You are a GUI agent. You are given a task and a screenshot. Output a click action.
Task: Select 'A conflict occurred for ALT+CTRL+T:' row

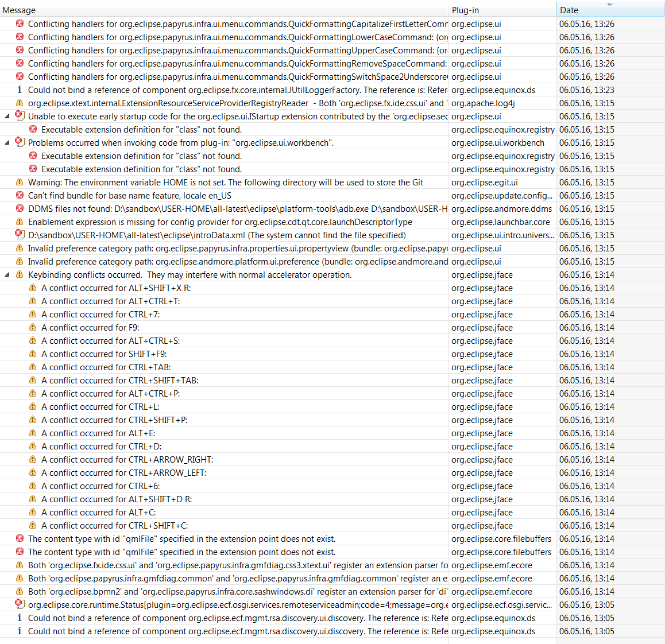pyautogui.click(x=332, y=301)
